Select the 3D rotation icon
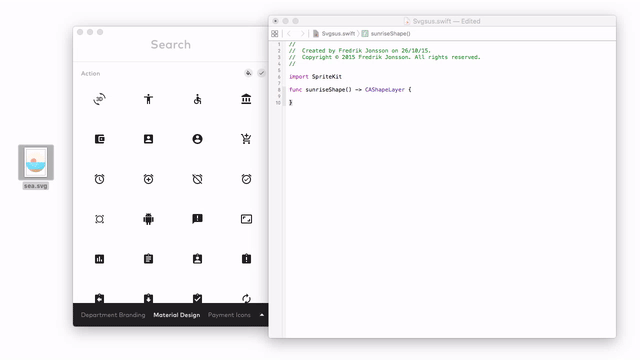The height and width of the screenshot is (360, 640). click(x=100, y=99)
